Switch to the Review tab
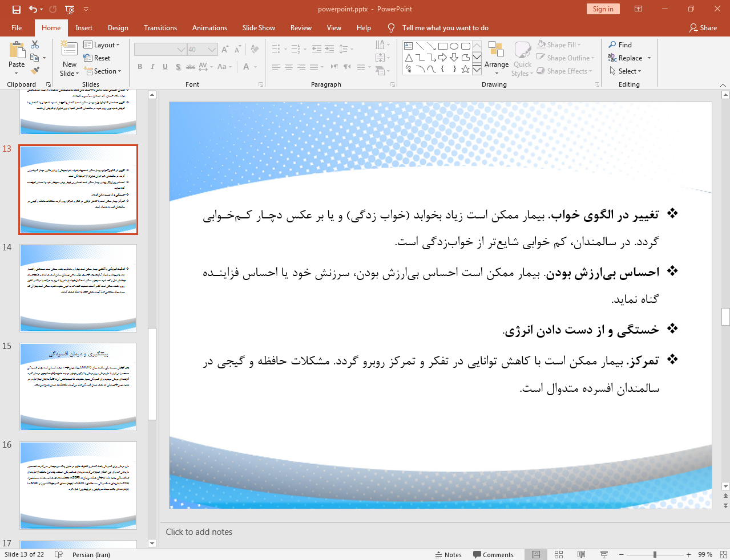Screen dimensions: 730x560 (301, 28)
